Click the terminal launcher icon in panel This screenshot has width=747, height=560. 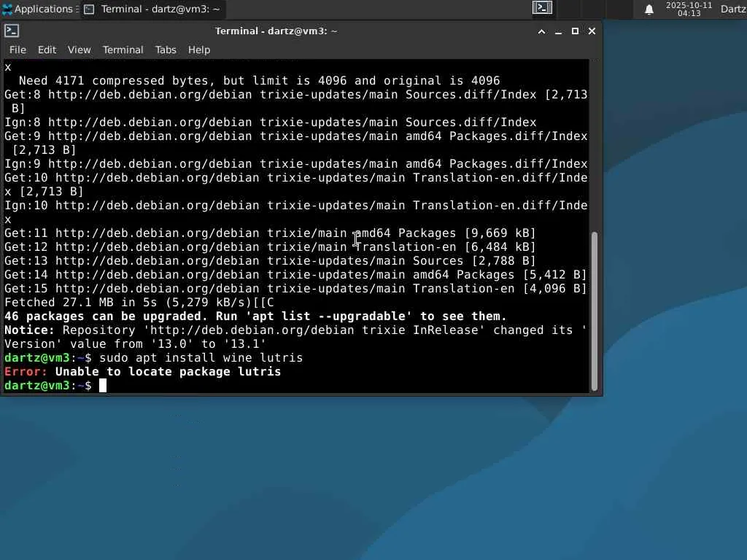pyautogui.click(x=542, y=7)
